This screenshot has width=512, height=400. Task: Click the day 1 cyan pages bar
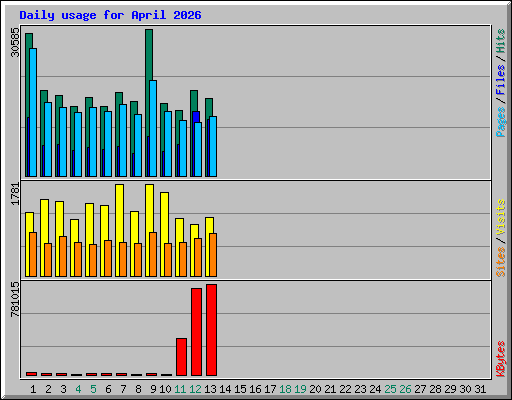33,112
